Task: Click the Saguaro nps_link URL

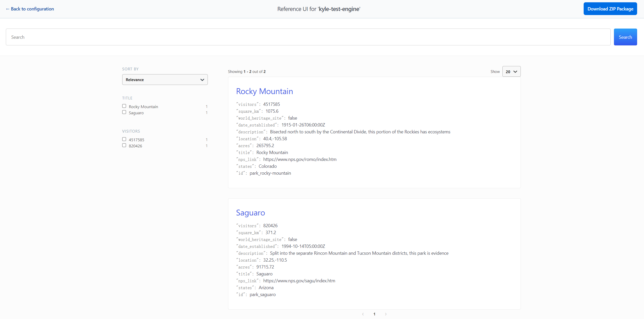Action: (299, 281)
